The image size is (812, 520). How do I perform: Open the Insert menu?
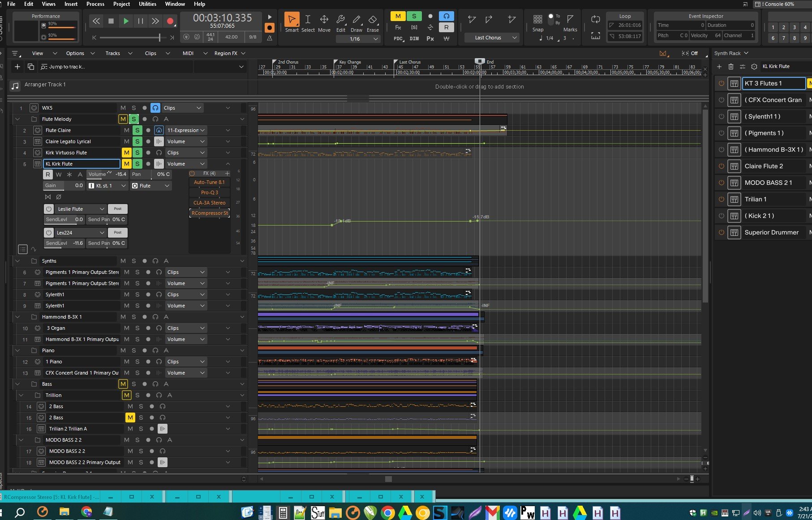(71, 4)
